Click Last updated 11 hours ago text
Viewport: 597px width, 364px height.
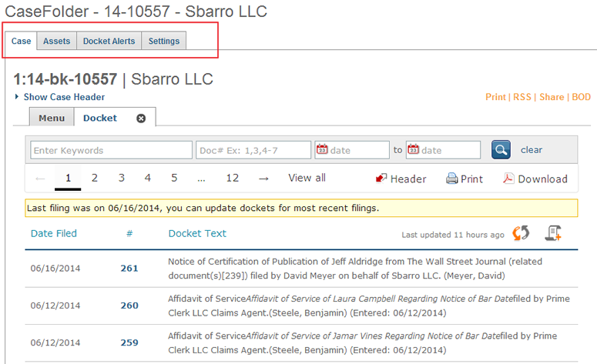coord(453,235)
